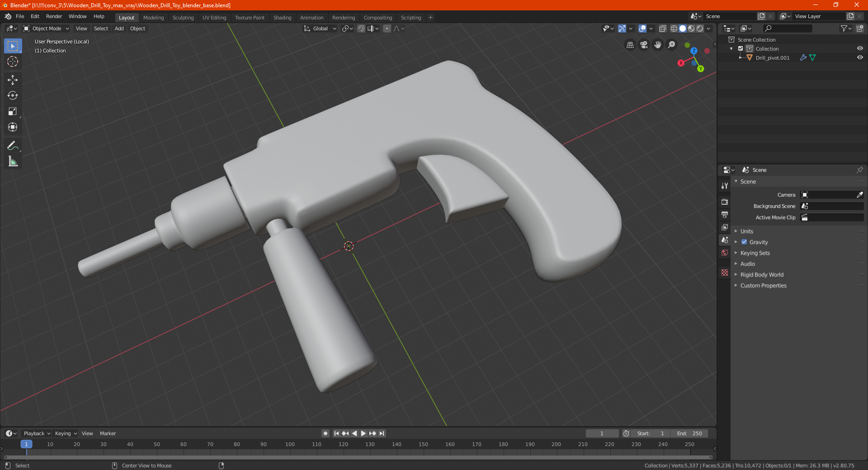Open the Add menu in viewport header
This screenshot has width=868, height=470.
119,28
